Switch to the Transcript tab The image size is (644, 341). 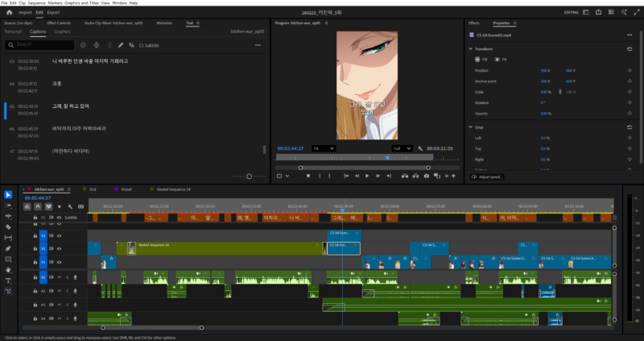click(x=13, y=31)
